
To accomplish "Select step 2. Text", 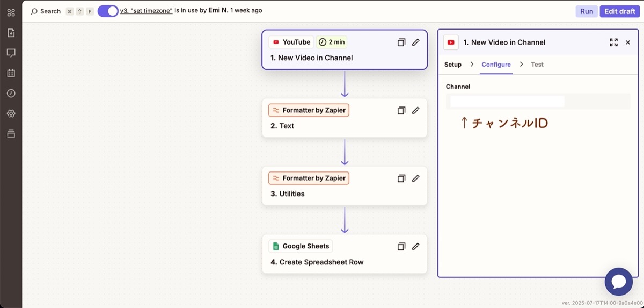I will point(345,118).
